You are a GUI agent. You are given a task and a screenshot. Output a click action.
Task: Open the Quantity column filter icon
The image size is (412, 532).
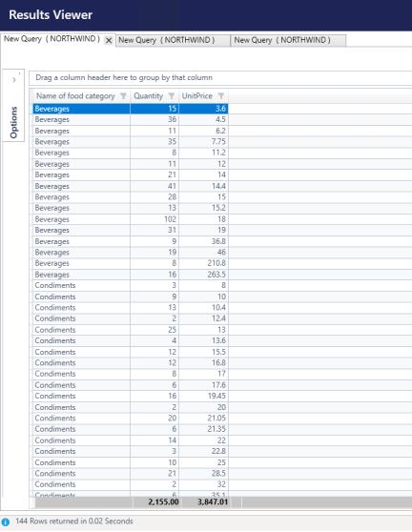172,96
